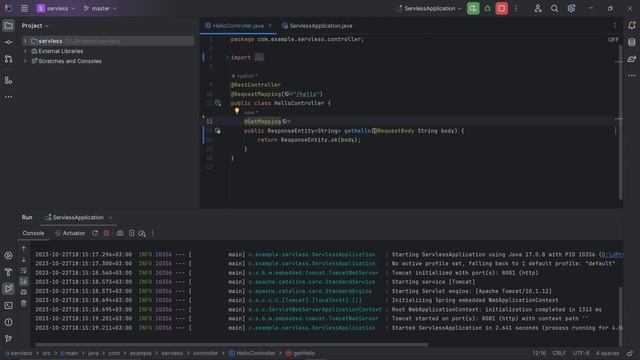Close the HelloController.java tab
The height and width of the screenshot is (360, 640).
coord(270,26)
